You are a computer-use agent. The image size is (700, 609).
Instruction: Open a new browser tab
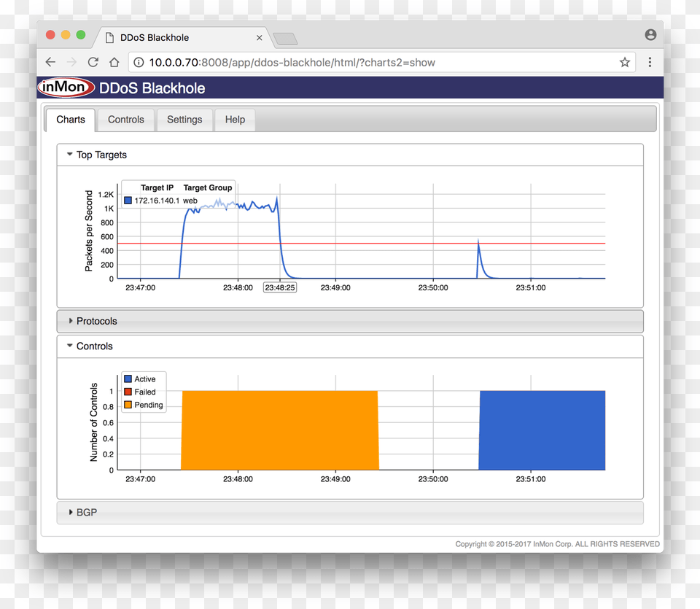pyautogui.click(x=284, y=39)
